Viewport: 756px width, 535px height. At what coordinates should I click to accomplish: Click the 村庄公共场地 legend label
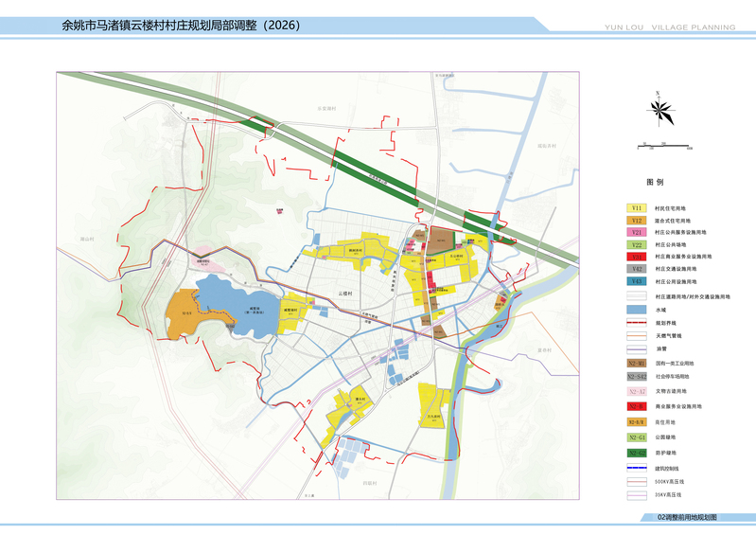point(670,244)
